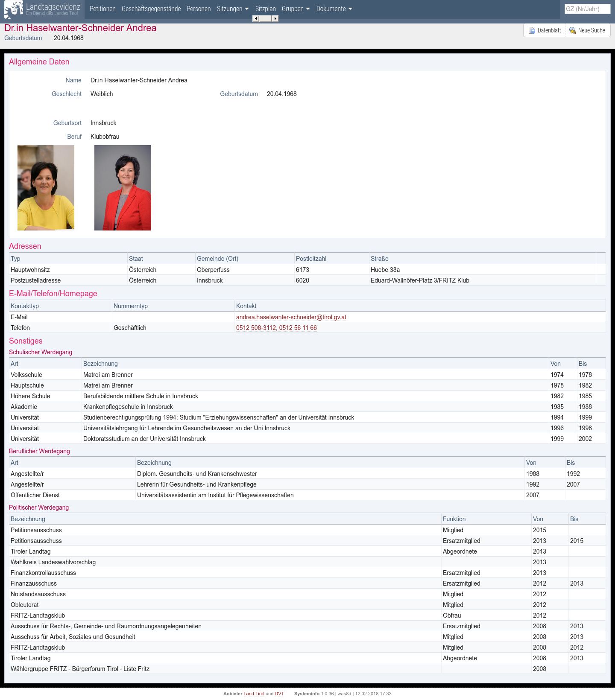This screenshot has width=615, height=700.
Task: Click the left scroll arrow under the navbar
Action: (x=255, y=18)
